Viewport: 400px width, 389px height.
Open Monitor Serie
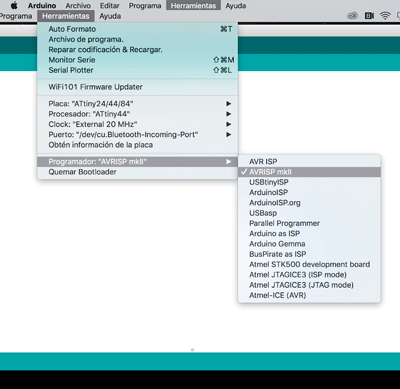(x=138, y=60)
